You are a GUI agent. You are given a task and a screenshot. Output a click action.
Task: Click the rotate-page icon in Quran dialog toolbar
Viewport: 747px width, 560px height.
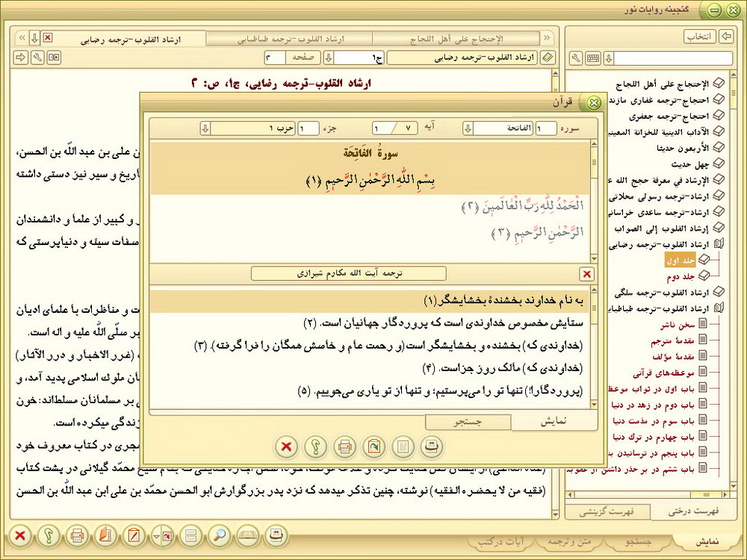point(432,447)
